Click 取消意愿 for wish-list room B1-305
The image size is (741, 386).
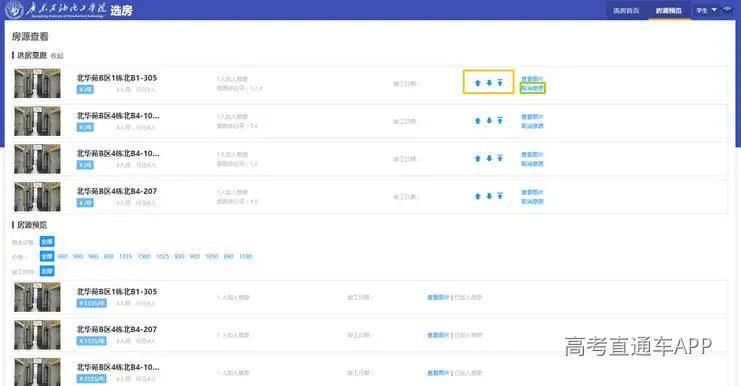coord(532,88)
